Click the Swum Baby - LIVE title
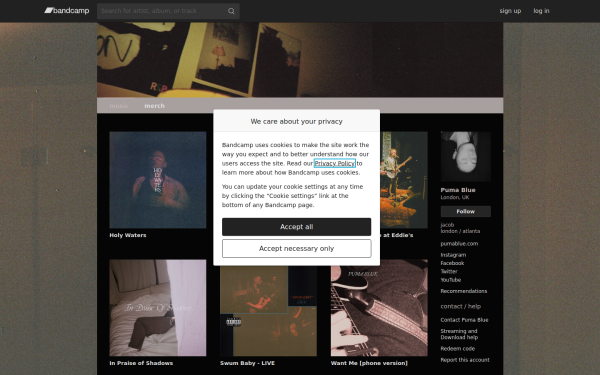Viewport: 600px width, 375px height. 248,363
